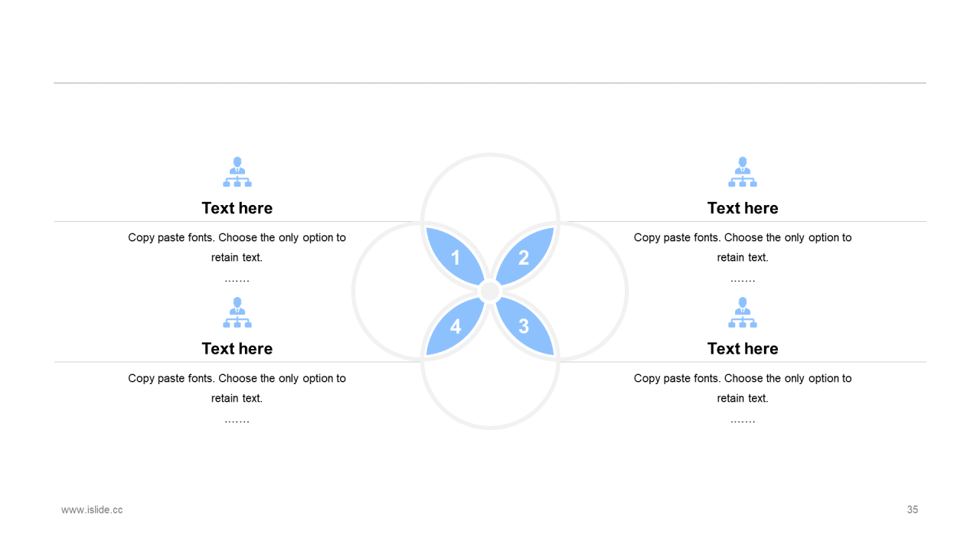Screen dimensions: 980x551
Task: Click the top-right organization chart icon
Action: point(743,172)
